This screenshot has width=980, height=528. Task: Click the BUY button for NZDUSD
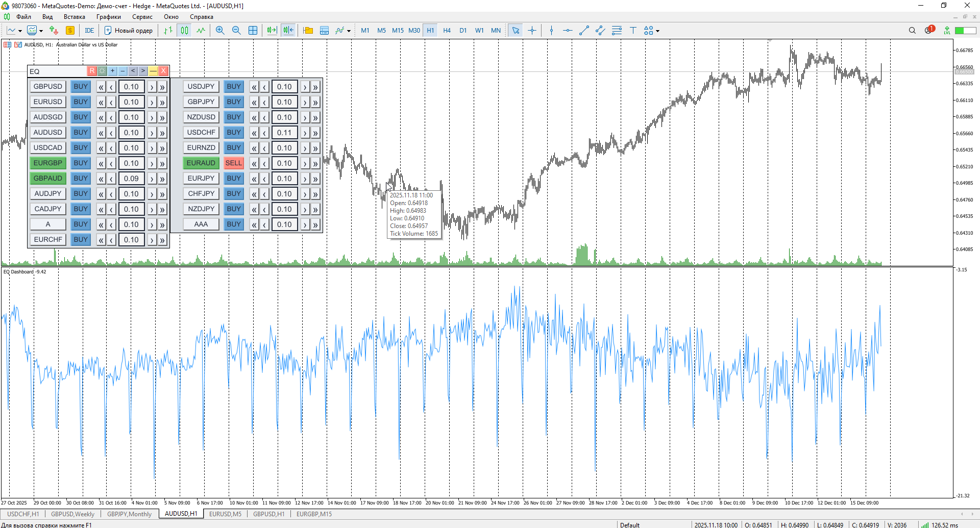234,117
